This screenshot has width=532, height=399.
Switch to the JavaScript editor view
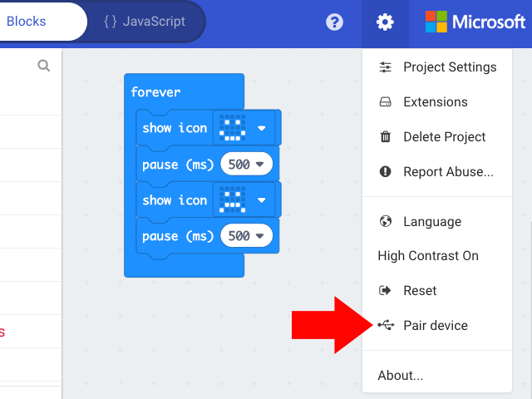(x=145, y=22)
